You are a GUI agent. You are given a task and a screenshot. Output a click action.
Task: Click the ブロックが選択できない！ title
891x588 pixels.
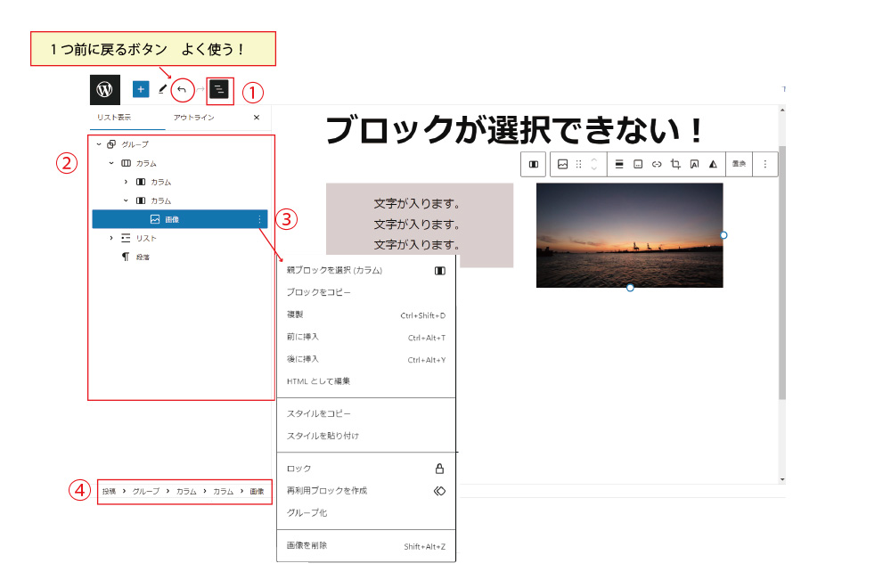pyautogui.click(x=515, y=130)
